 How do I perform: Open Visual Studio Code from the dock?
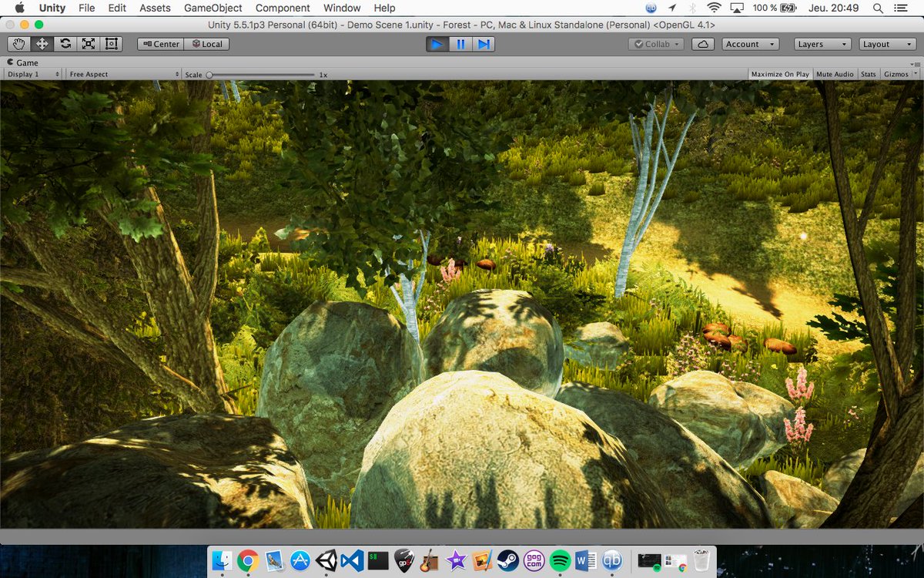point(352,561)
